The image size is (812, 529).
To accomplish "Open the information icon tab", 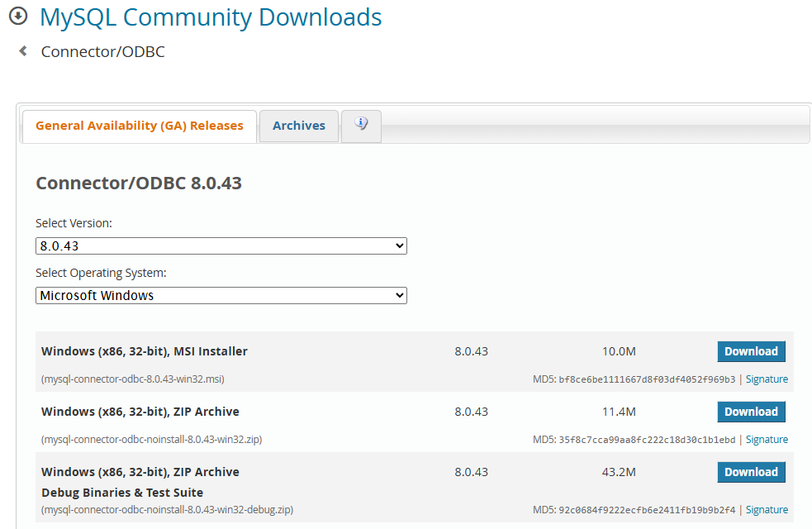I will 361,125.
